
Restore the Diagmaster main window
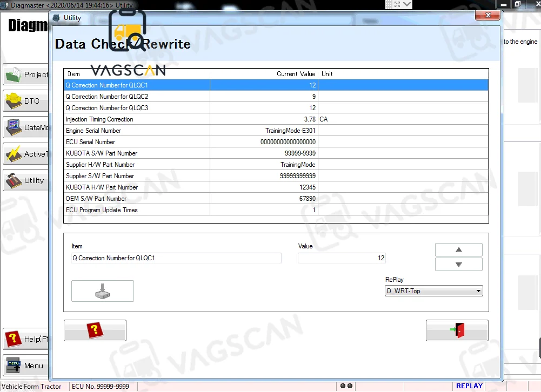pos(518,4)
